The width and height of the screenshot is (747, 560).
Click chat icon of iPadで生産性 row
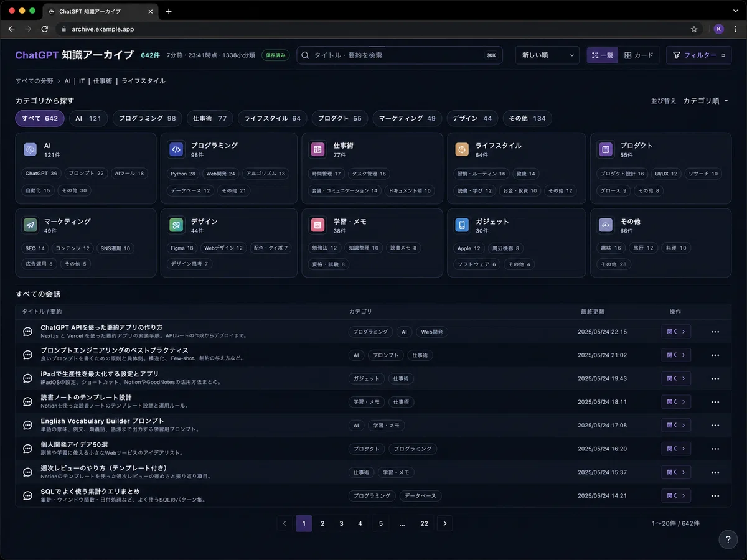coord(27,378)
